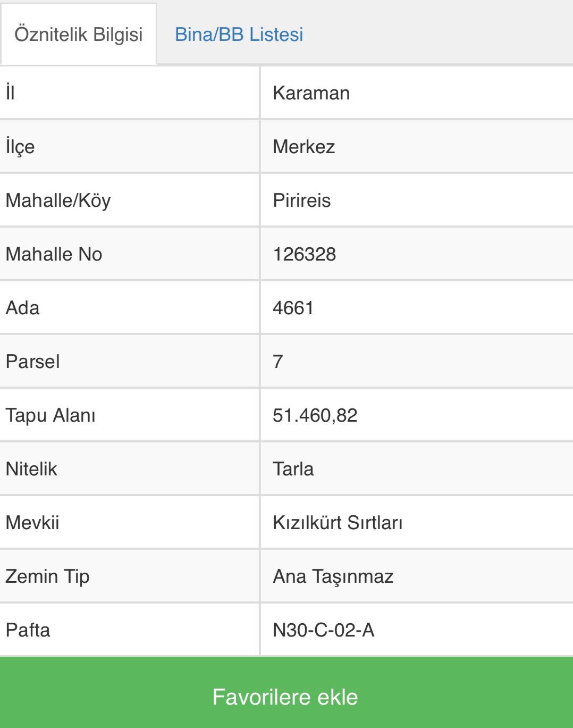Select the Tapu Alanı value 51.460,82

315,415
